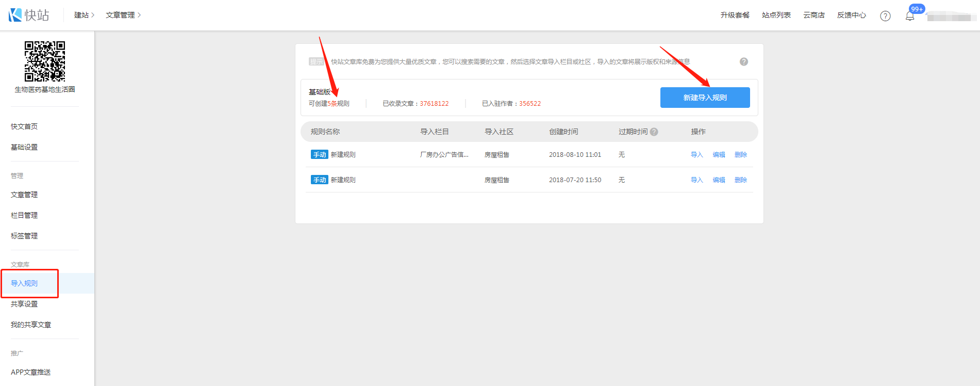Open 升级套餐 in the top navigation
This screenshot has width=980, height=386.
pos(735,15)
